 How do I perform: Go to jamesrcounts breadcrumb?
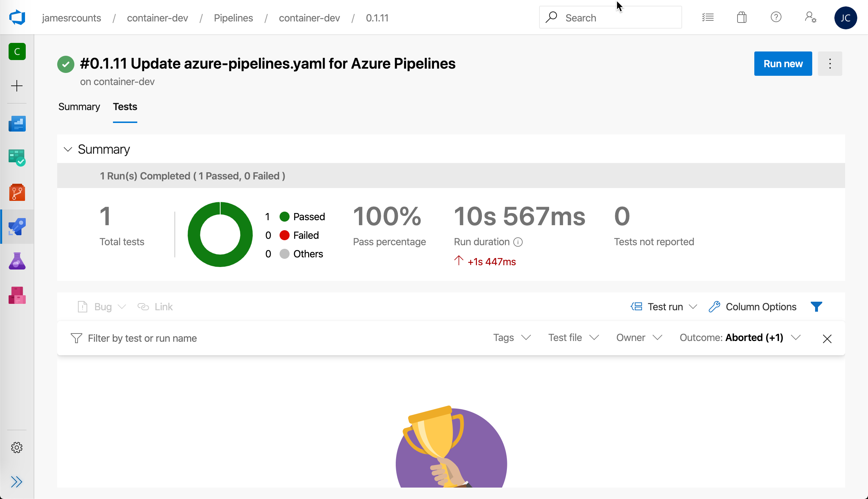[71, 18]
